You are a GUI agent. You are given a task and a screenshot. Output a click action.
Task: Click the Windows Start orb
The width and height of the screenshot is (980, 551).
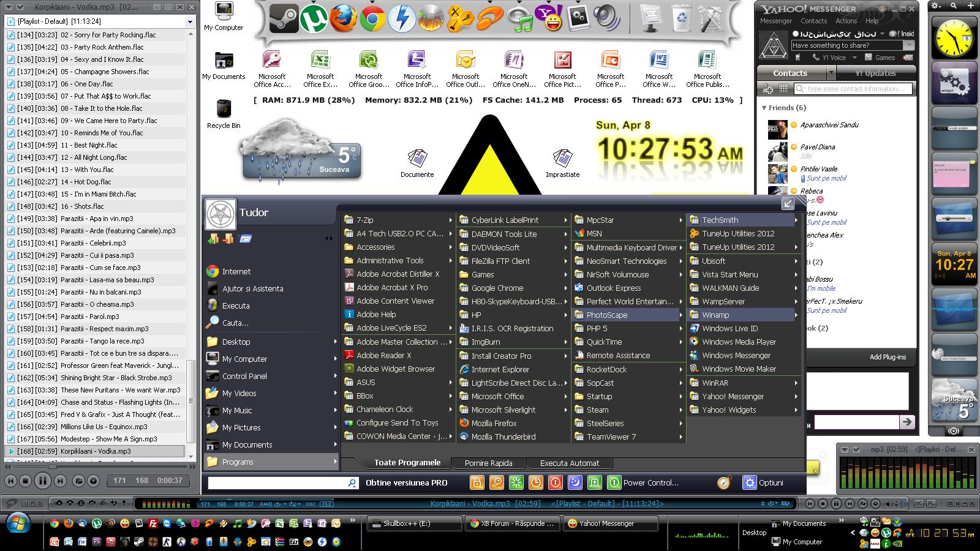coord(19,523)
